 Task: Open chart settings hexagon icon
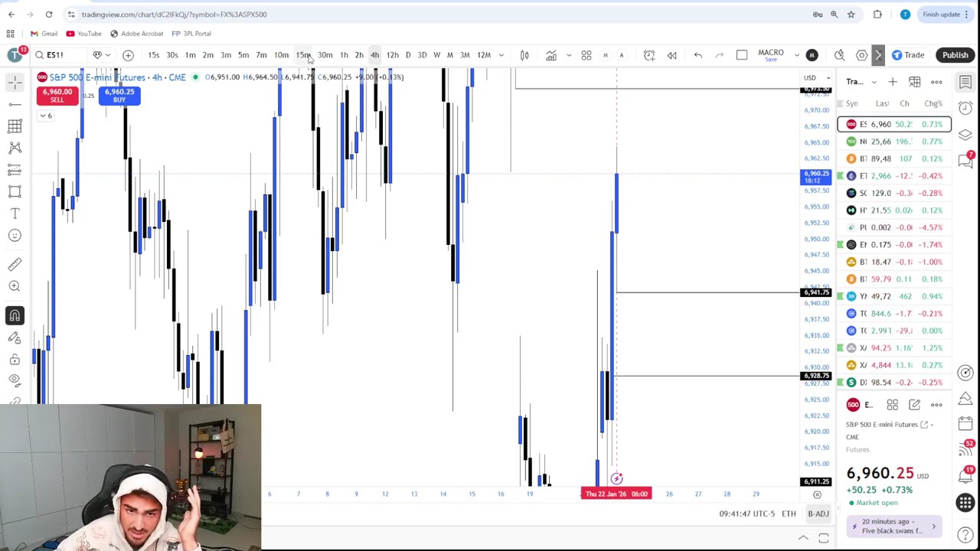tap(862, 55)
